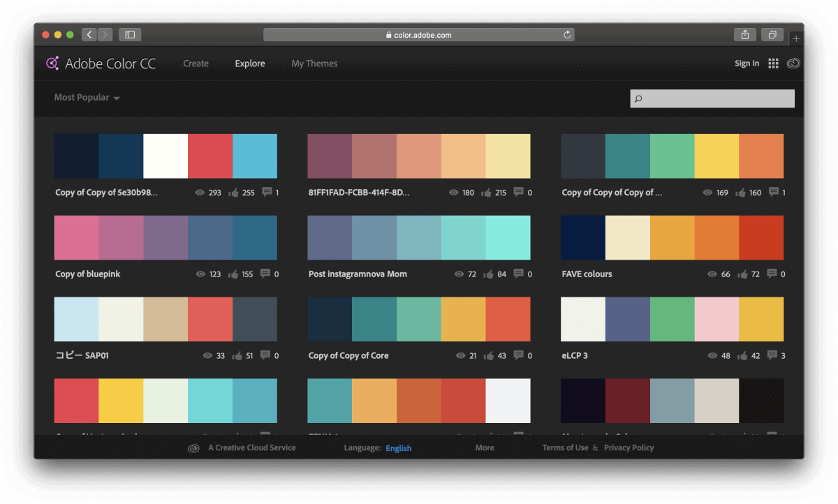Select the red swatch in the first theme
Viewport: 838px width, 504px height.
click(x=210, y=156)
